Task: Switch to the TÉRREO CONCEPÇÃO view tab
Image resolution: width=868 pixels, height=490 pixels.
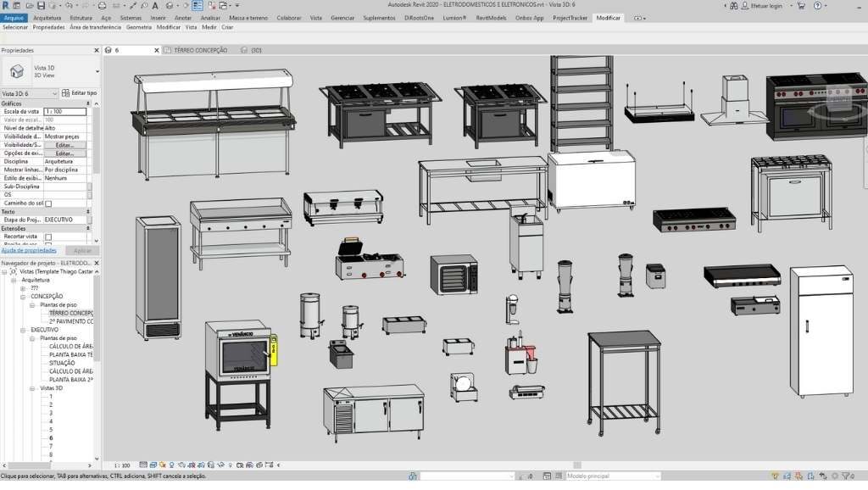Action: [200, 50]
